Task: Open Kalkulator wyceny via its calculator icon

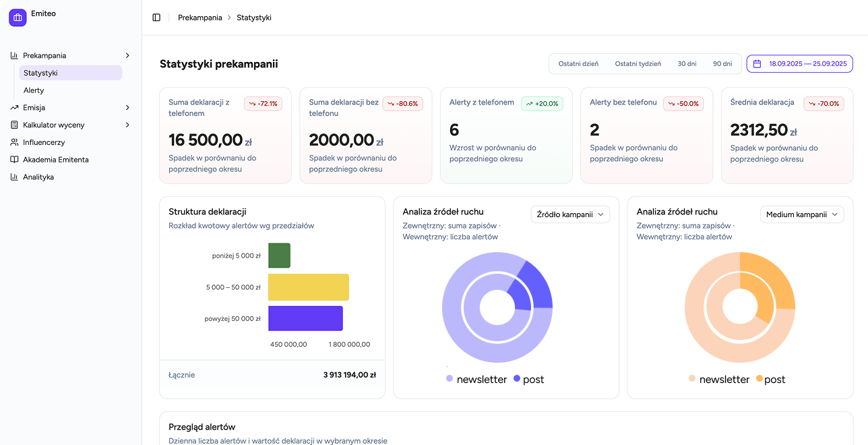Action: [15, 125]
